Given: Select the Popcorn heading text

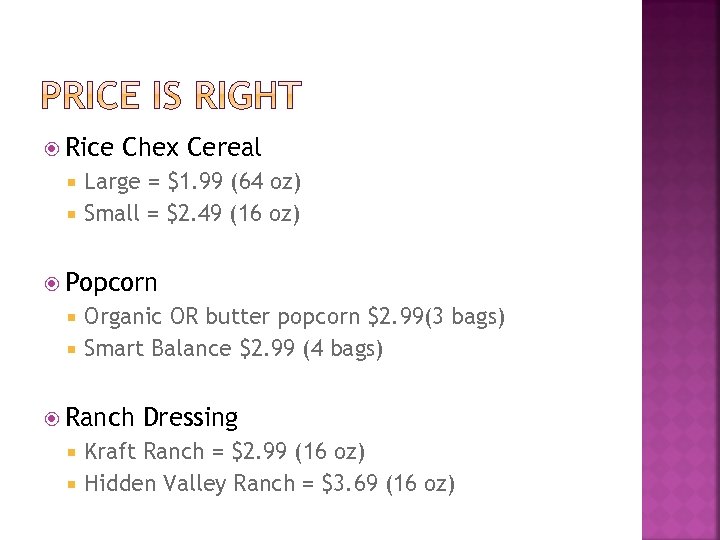Looking at the screenshot, I should tap(112, 283).
